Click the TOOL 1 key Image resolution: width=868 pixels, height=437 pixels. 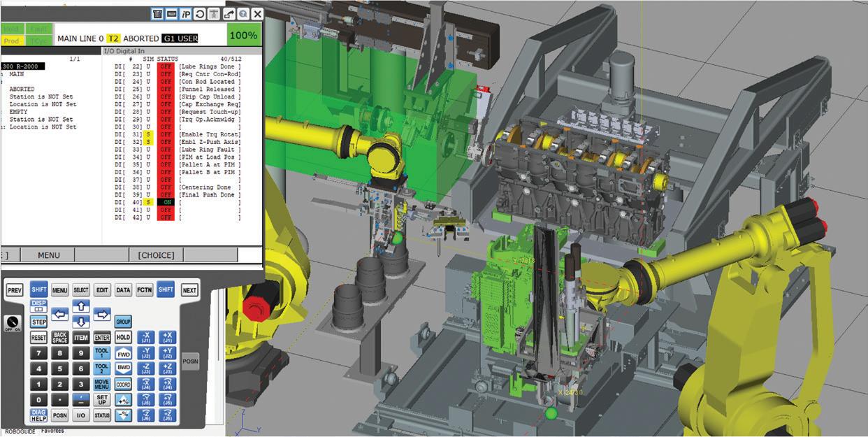(102, 353)
